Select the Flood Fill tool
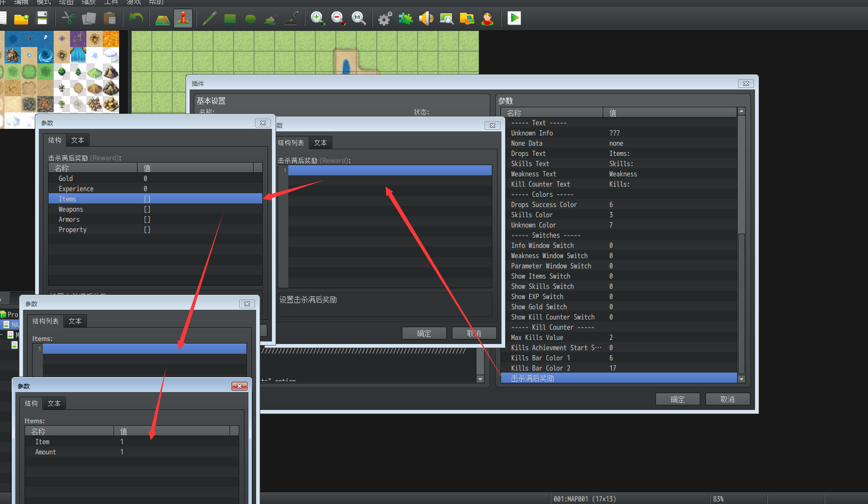The width and height of the screenshot is (868, 504). [x=271, y=19]
